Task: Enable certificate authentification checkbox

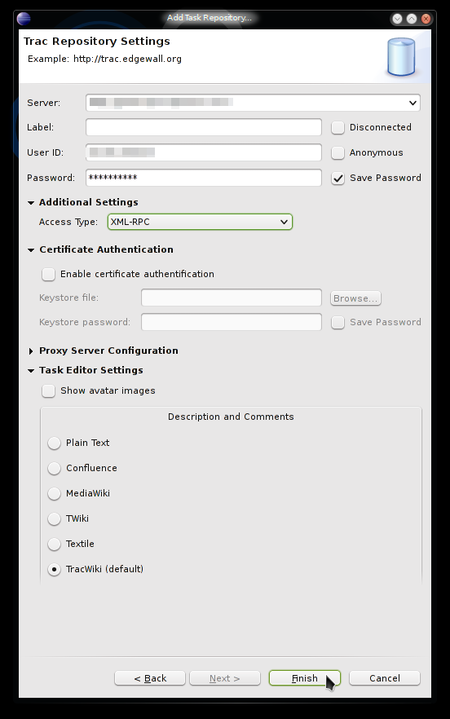Action: [x=48, y=274]
